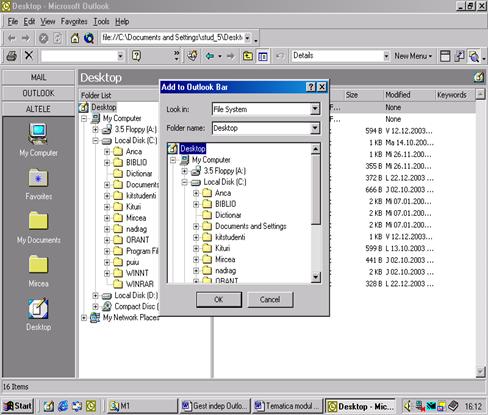The image size is (488, 415).
Task: Click in the address bar field
Action: (173, 38)
